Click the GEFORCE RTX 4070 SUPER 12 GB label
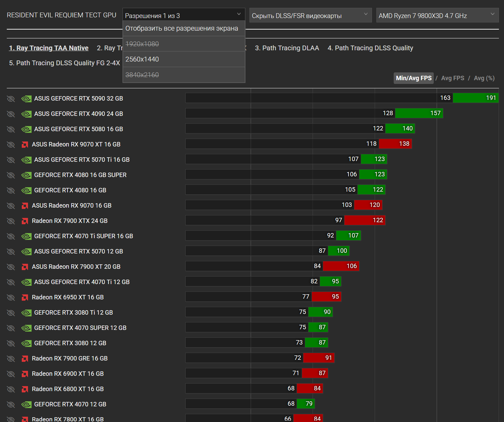The width and height of the screenshot is (504, 422). pos(80,328)
